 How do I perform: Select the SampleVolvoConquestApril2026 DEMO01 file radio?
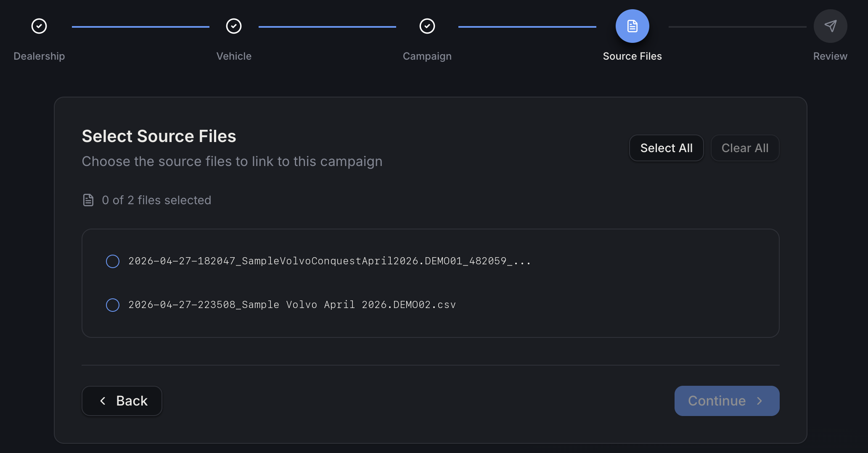point(113,261)
